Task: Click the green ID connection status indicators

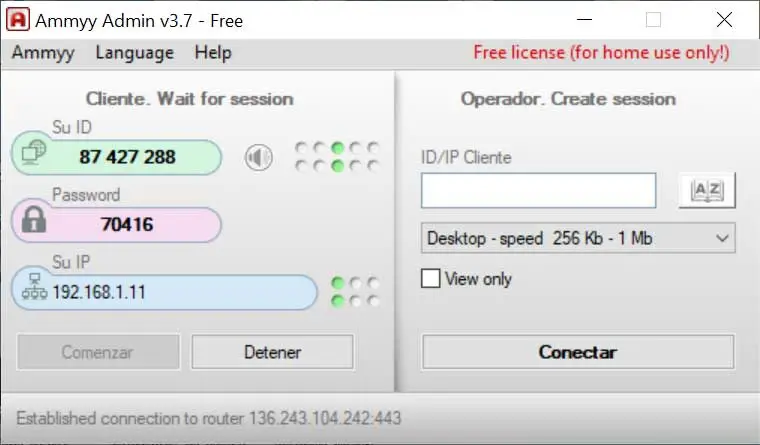Action: point(337,157)
